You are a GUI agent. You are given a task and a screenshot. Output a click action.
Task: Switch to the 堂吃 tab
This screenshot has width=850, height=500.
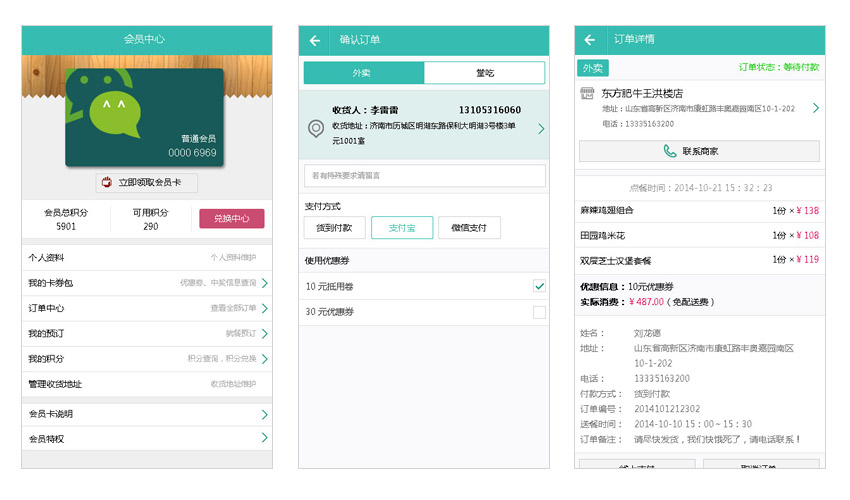click(x=484, y=73)
